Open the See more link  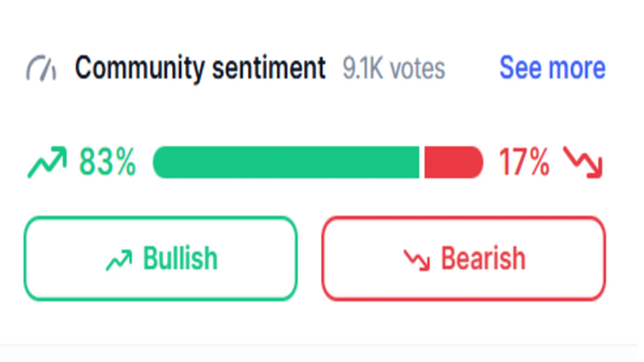[552, 68]
